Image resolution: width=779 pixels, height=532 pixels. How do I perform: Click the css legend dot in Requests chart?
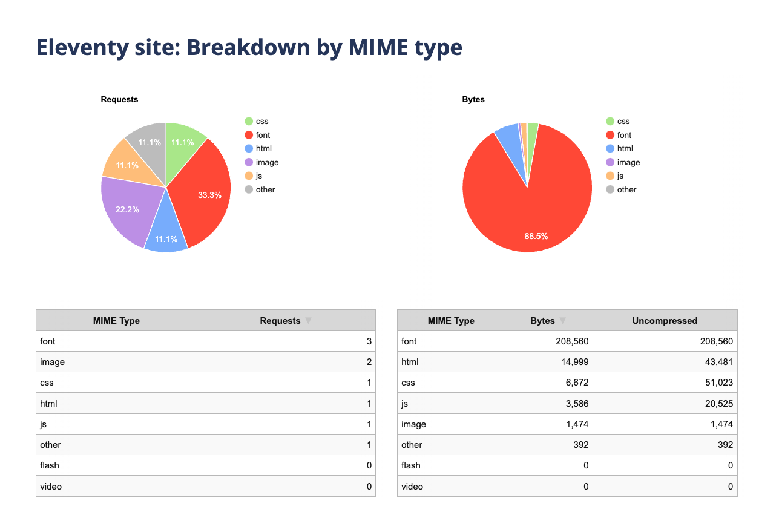click(249, 122)
